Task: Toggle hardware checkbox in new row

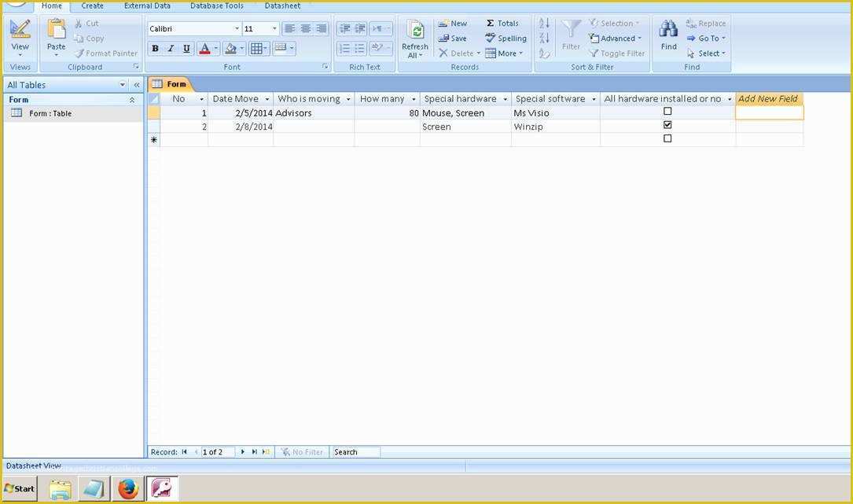Action: [x=667, y=138]
